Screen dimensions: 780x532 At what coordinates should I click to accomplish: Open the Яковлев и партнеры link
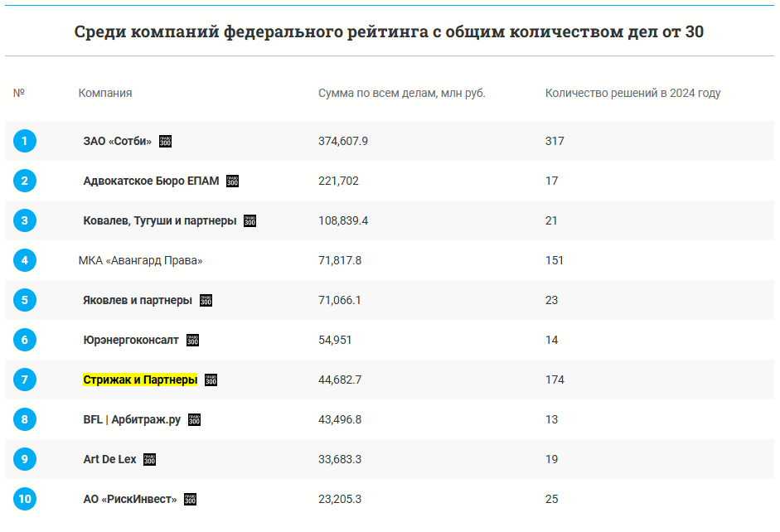pos(138,300)
